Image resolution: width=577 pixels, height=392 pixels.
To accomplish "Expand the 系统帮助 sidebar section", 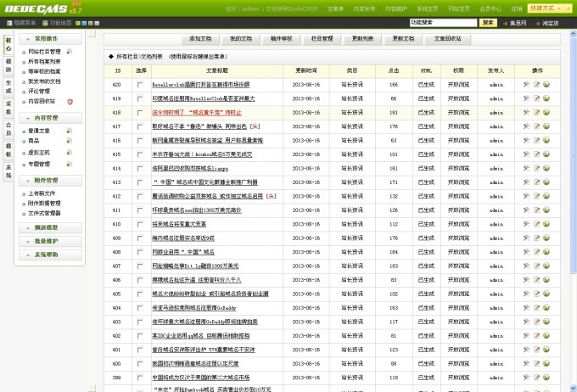I will click(50, 255).
